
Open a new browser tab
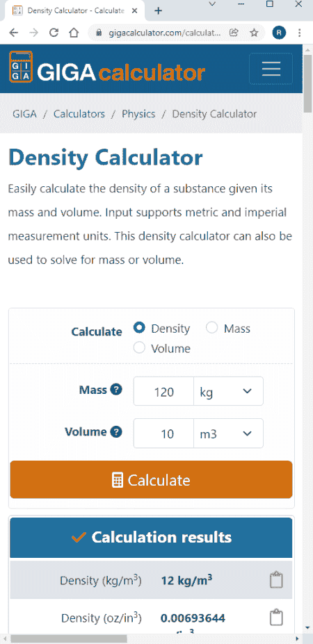(x=158, y=10)
